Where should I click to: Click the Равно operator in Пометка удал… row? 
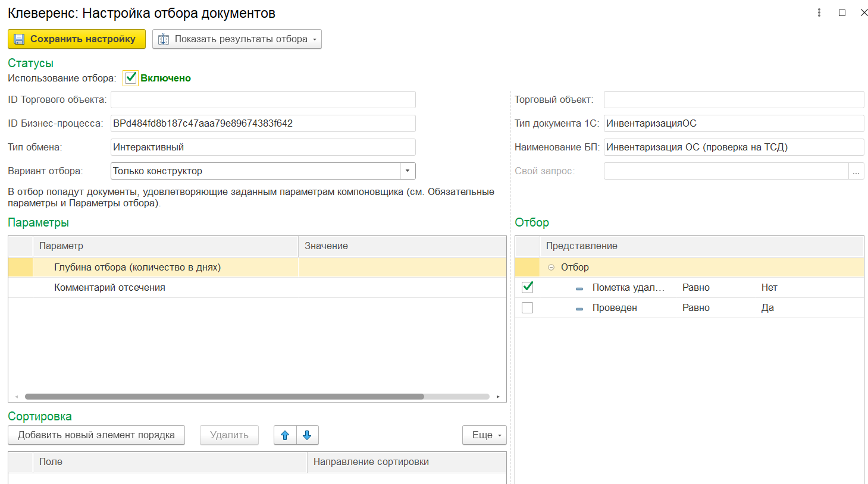tap(696, 288)
